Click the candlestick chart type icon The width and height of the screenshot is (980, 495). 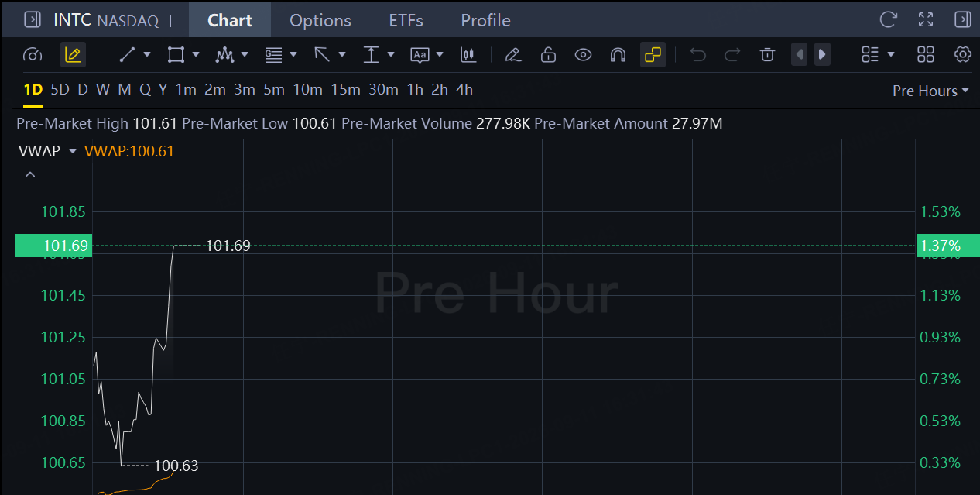pyautogui.click(x=468, y=55)
